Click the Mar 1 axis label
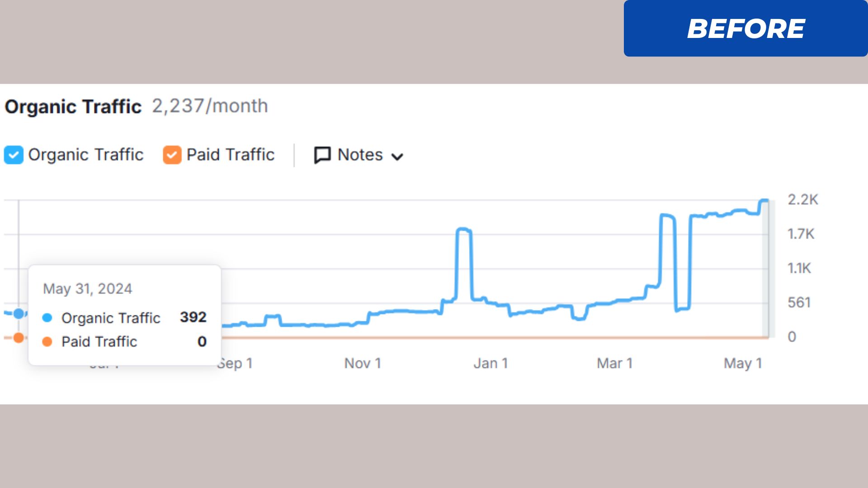The width and height of the screenshot is (868, 488). pyautogui.click(x=614, y=363)
